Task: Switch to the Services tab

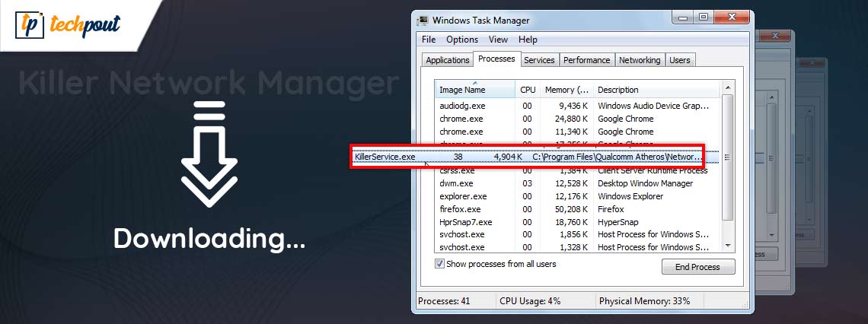Action: coord(539,60)
